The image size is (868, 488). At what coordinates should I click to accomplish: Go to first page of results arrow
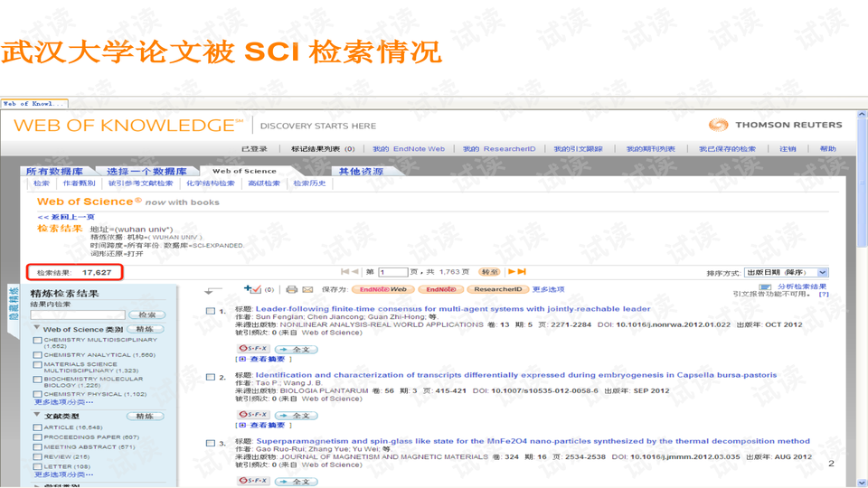point(344,272)
